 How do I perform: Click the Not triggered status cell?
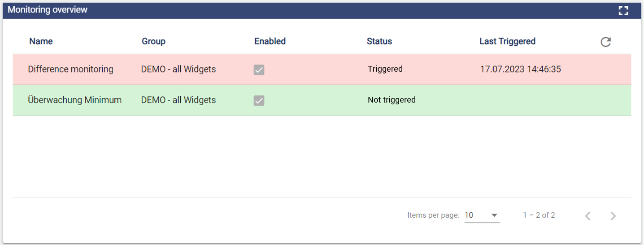[391, 100]
